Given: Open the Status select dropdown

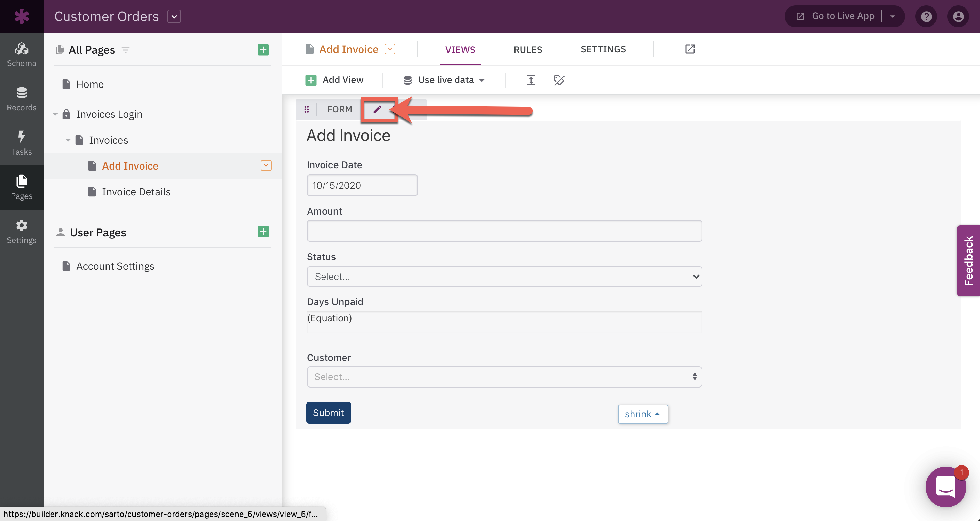Looking at the screenshot, I should [504, 277].
